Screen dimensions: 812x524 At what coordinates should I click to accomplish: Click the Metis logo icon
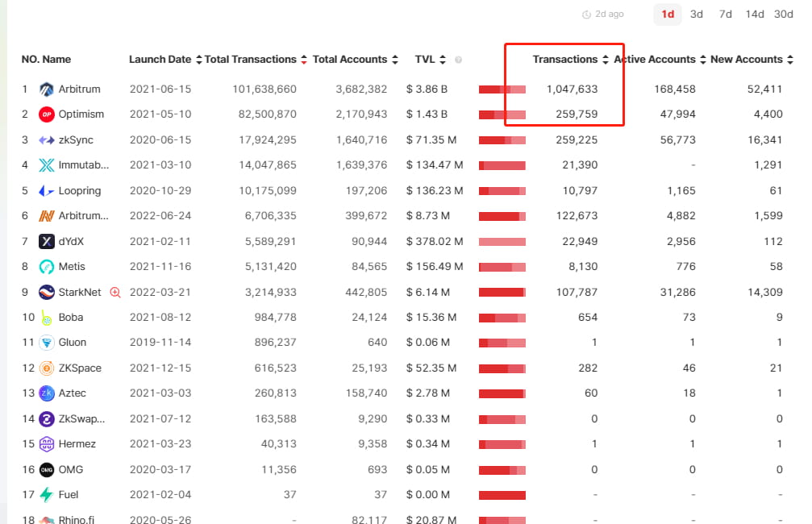tap(47, 266)
